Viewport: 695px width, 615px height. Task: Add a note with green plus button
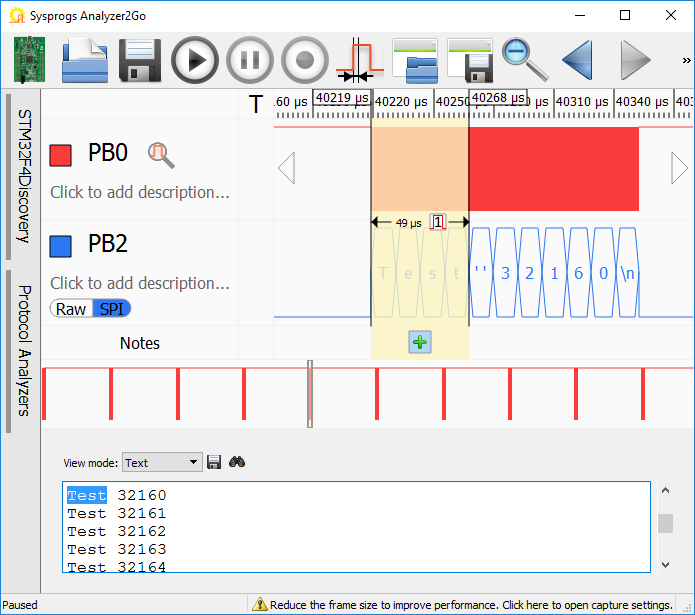(x=420, y=342)
